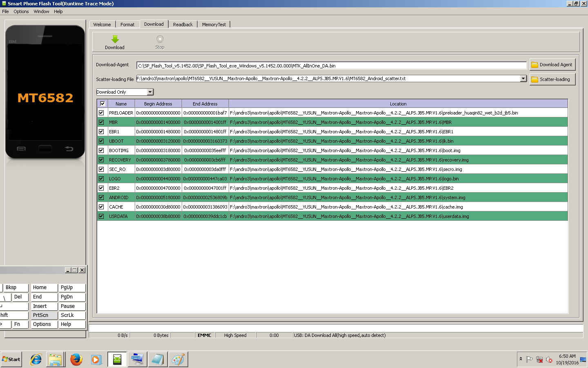
Task: Launch Firefox from the taskbar
Action: click(76, 359)
